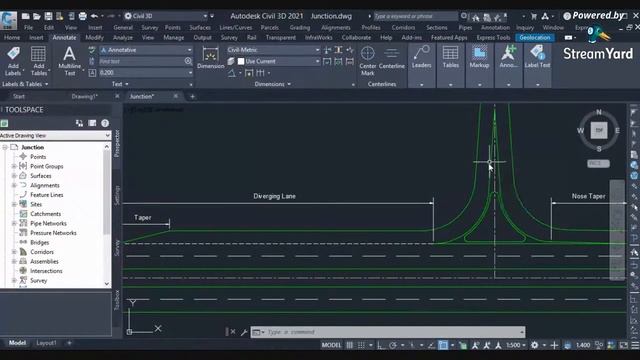Click the Add Labels tool
The image size is (640, 360).
13,61
